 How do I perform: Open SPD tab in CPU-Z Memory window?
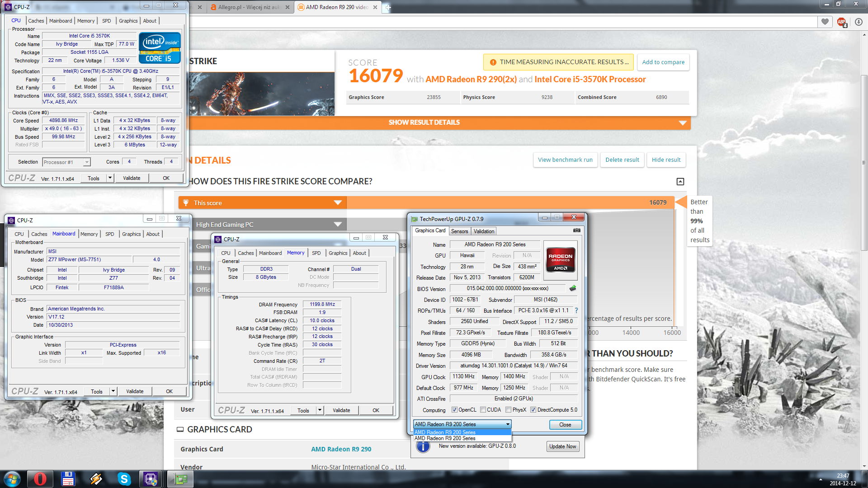[x=316, y=253]
